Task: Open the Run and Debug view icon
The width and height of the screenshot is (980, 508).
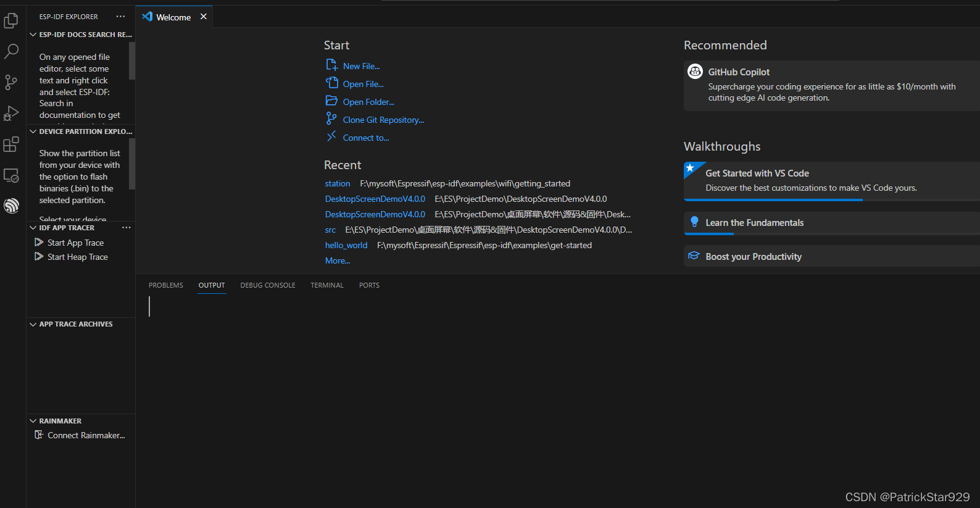Action: point(11,113)
